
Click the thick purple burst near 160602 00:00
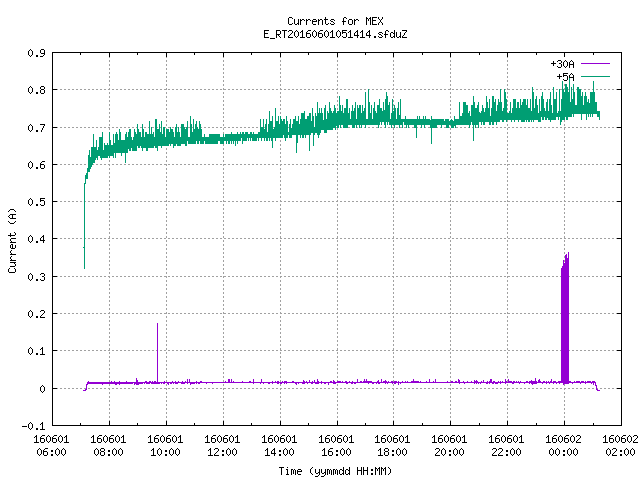(565, 318)
